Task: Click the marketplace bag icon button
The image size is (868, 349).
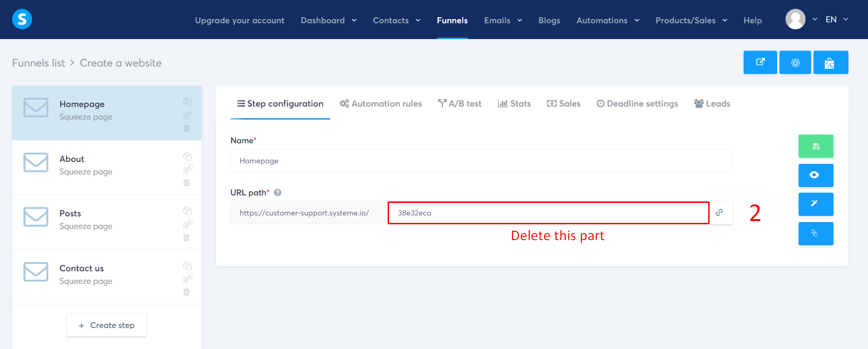Action: click(831, 62)
